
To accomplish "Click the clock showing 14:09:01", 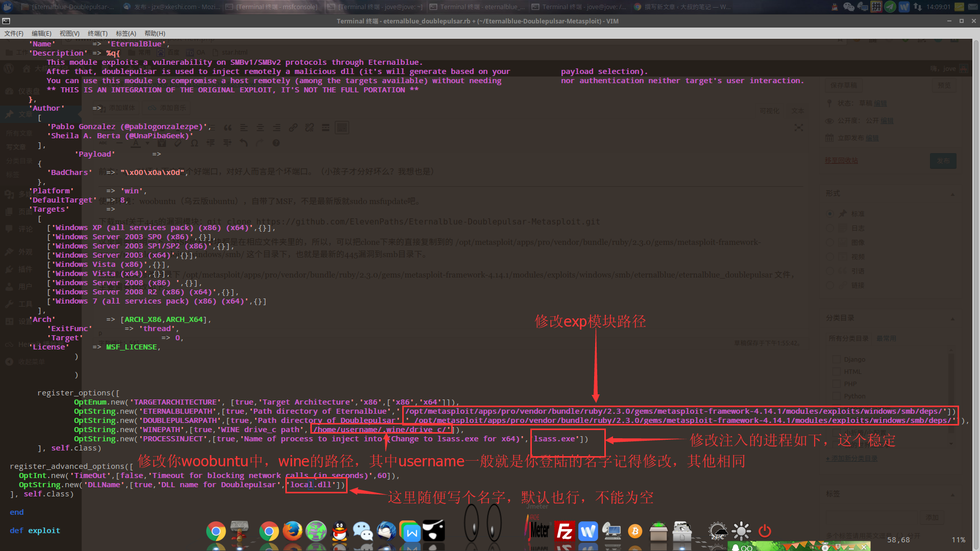I will (x=938, y=7).
